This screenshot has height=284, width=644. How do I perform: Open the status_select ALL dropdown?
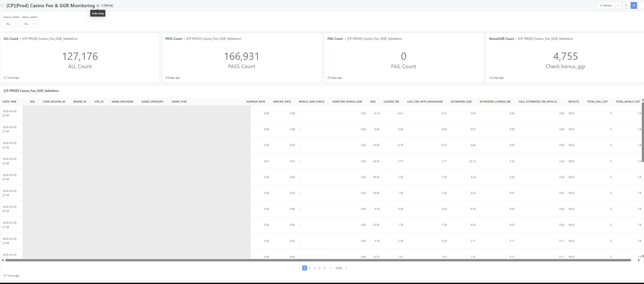[29, 24]
